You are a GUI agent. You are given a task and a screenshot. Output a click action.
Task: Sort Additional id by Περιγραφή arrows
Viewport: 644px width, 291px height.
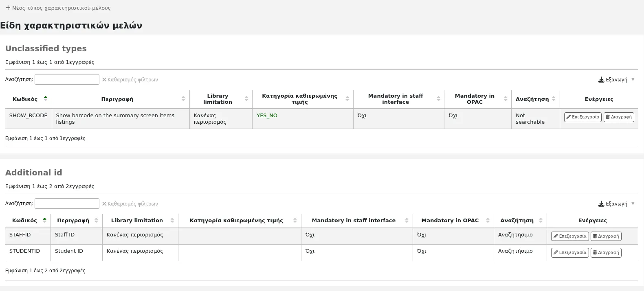(x=96, y=220)
